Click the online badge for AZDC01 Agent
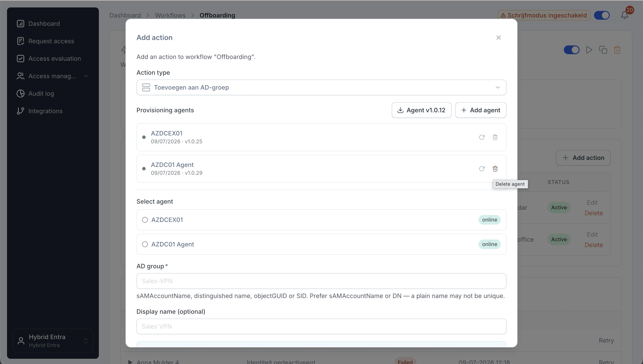 click(490, 244)
